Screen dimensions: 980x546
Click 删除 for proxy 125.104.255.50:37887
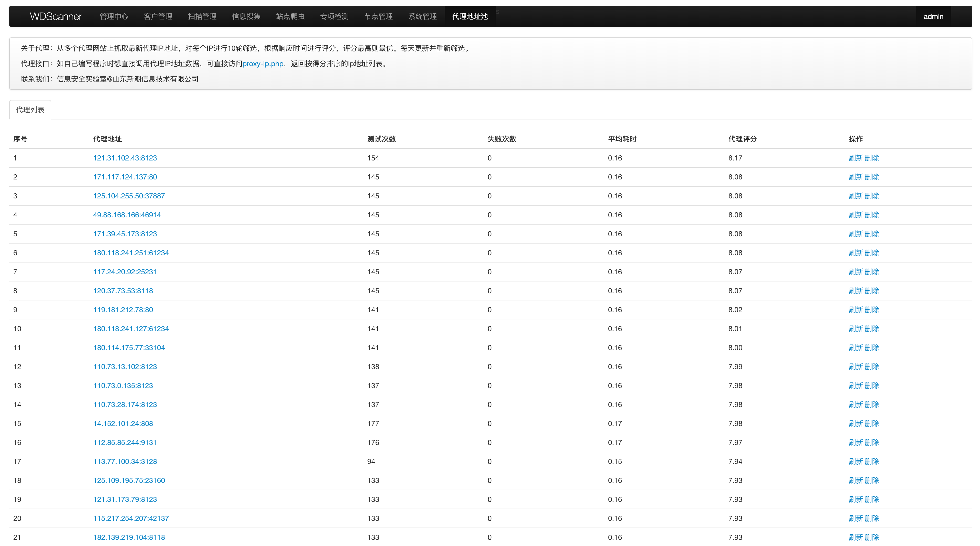pos(872,196)
